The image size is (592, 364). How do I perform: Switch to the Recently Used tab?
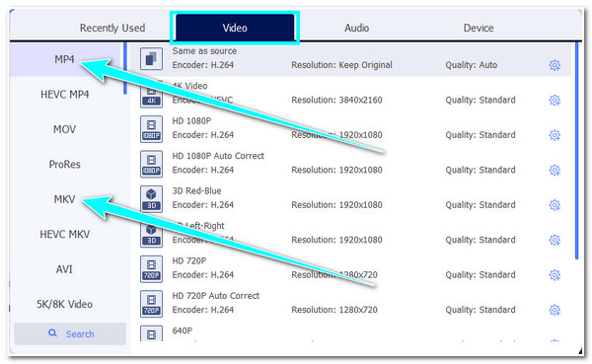(x=112, y=28)
